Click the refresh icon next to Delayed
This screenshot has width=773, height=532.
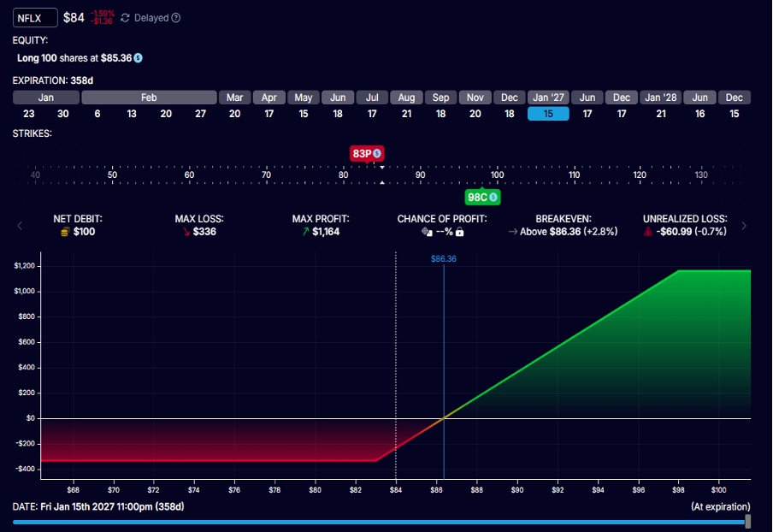tap(126, 18)
